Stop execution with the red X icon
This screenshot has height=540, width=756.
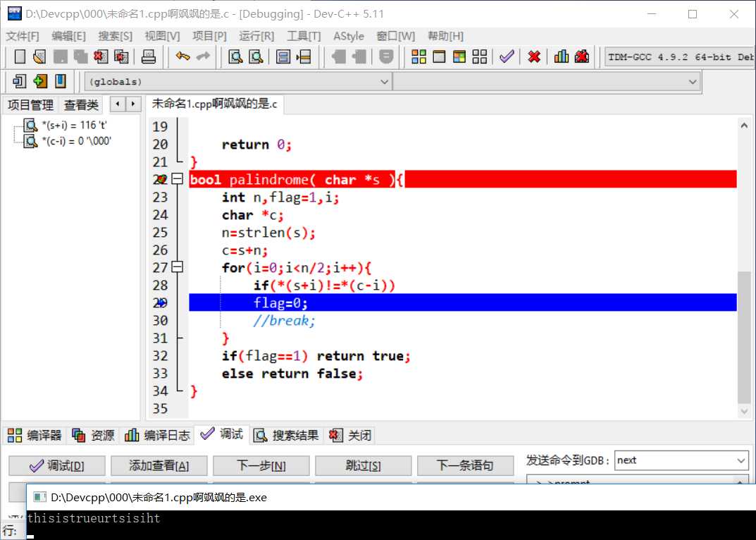534,57
